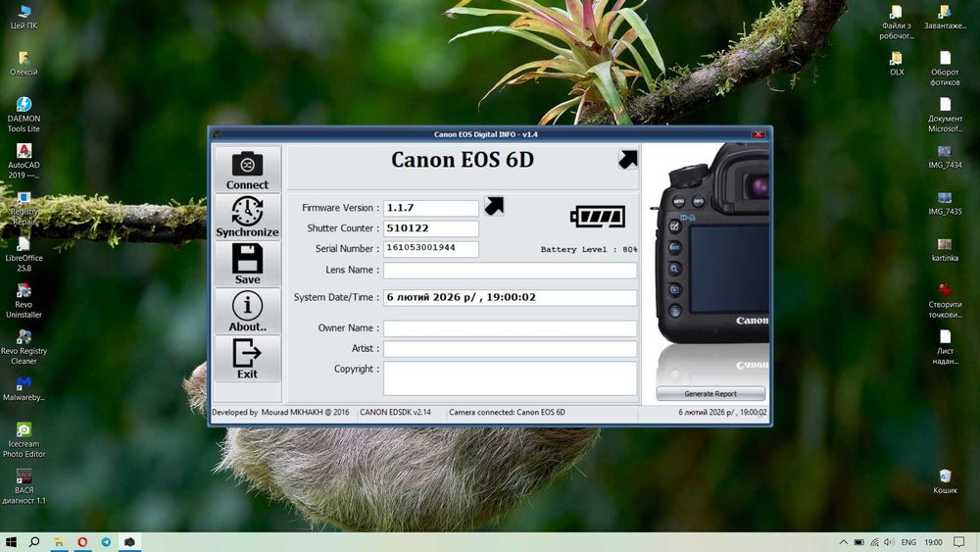Screen dimensions: 980x552
Task: Synchronize the camera clock
Action: [247, 217]
